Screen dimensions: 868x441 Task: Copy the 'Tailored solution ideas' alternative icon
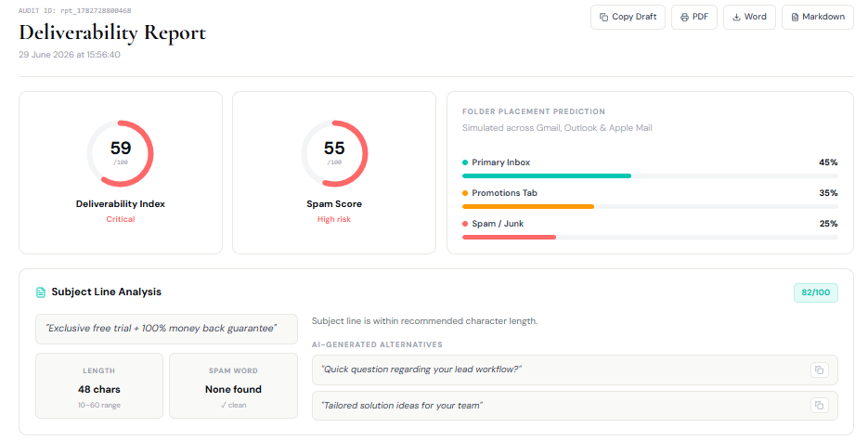click(x=820, y=406)
